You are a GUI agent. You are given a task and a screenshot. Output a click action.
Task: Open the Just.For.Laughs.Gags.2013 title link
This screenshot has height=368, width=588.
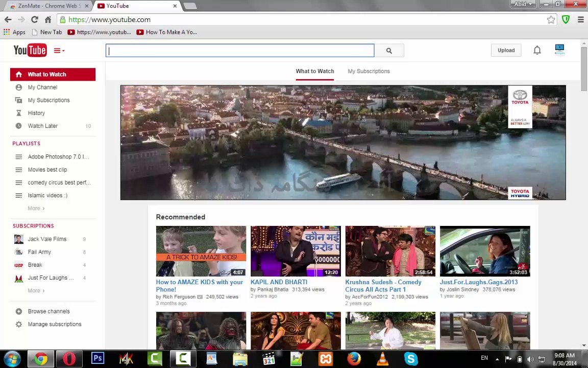[478, 282]
